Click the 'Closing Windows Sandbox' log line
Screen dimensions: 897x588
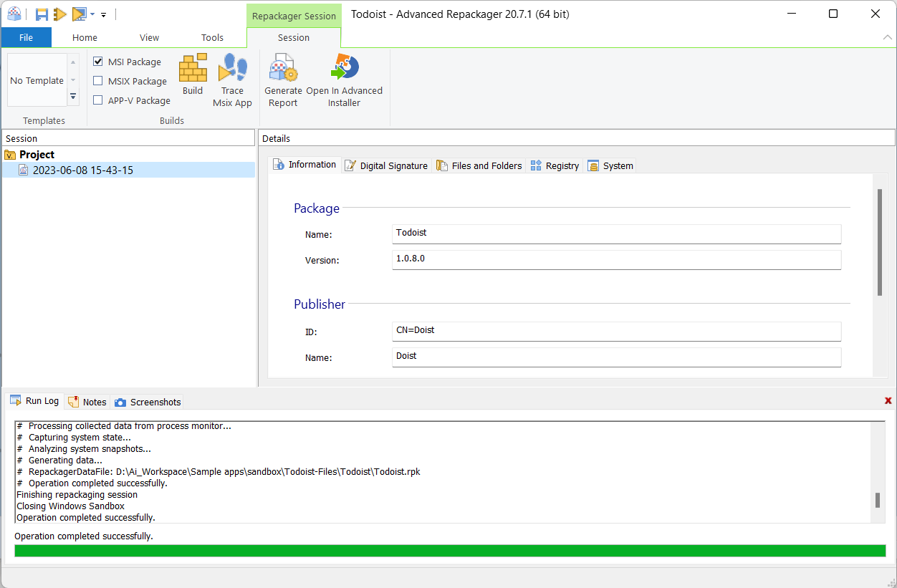pyautogui.click(x=70, y=506)
